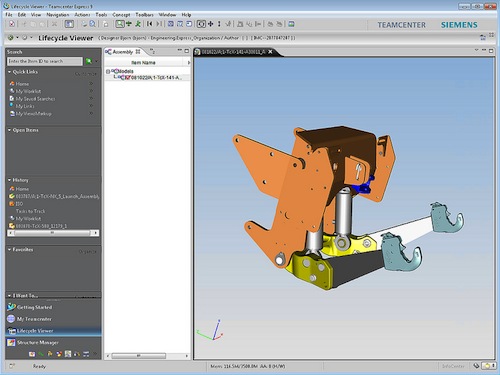Open the File menu

click(9, 15)
